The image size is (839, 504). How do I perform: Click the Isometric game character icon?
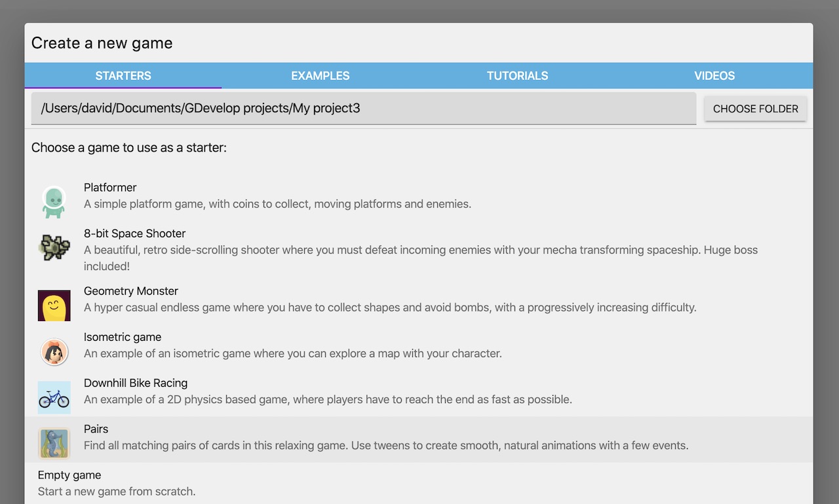pos(54,352)
